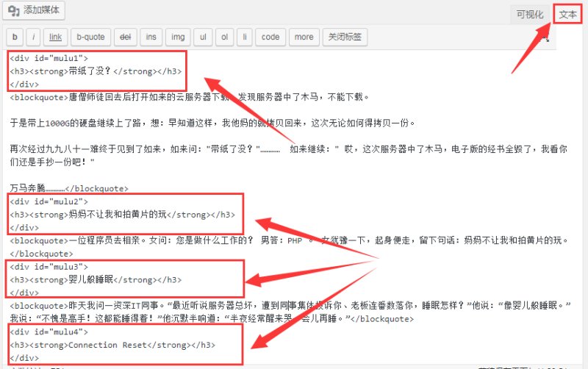The width and height of the screenshot is (588, 369).
Task: Wrap selection using code button
Action: tap(270, 37)
